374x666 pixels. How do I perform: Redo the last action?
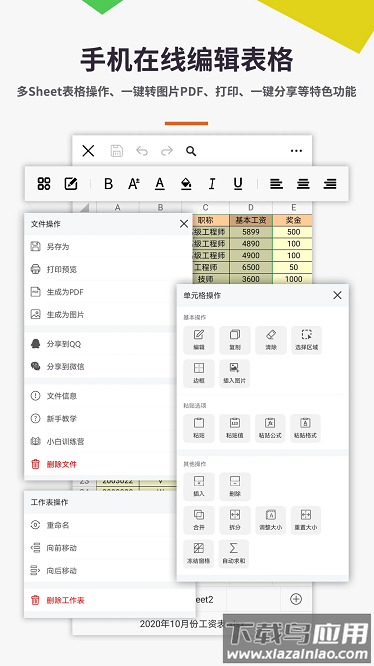[166, 151]
